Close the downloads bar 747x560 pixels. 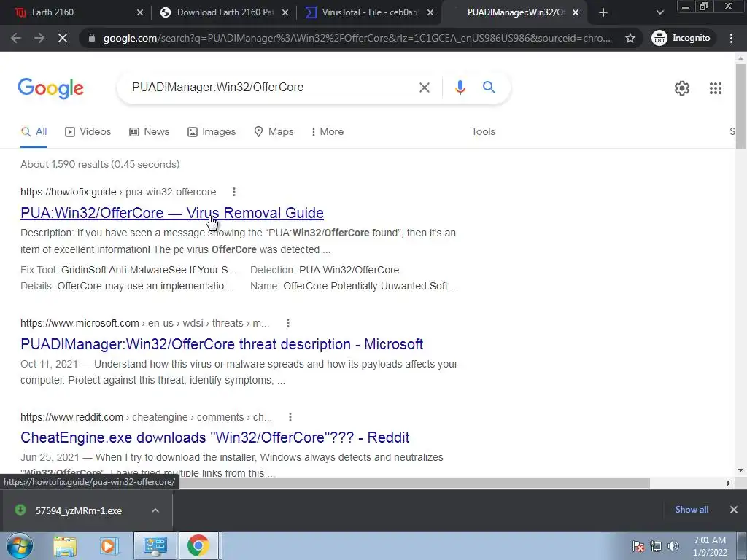click(x=734, y=510)
